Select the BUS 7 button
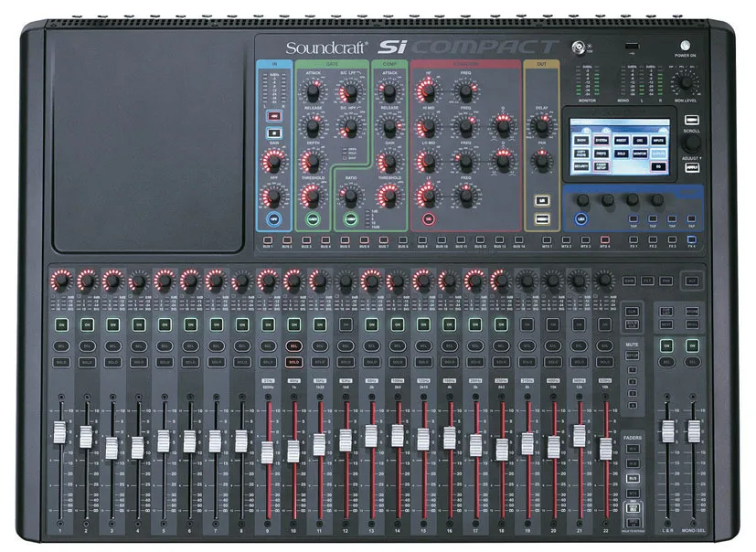The image size is (756, 552). [383, 239]
